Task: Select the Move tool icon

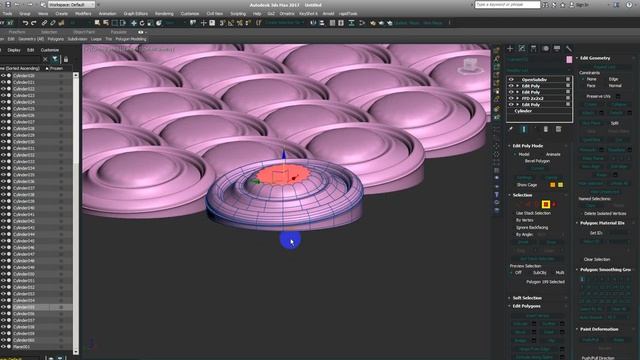Action: [x=133, y=23]
